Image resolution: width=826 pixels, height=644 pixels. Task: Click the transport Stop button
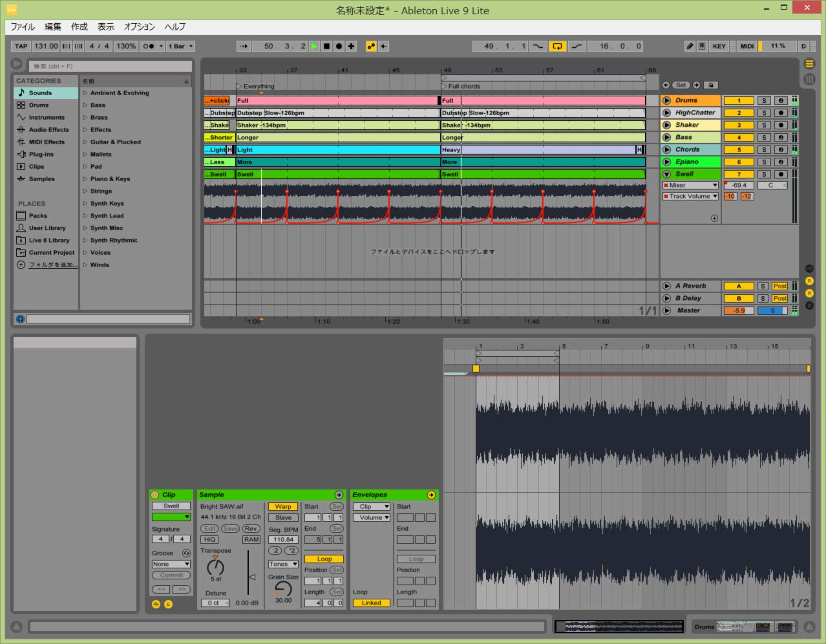pos(326,47)
